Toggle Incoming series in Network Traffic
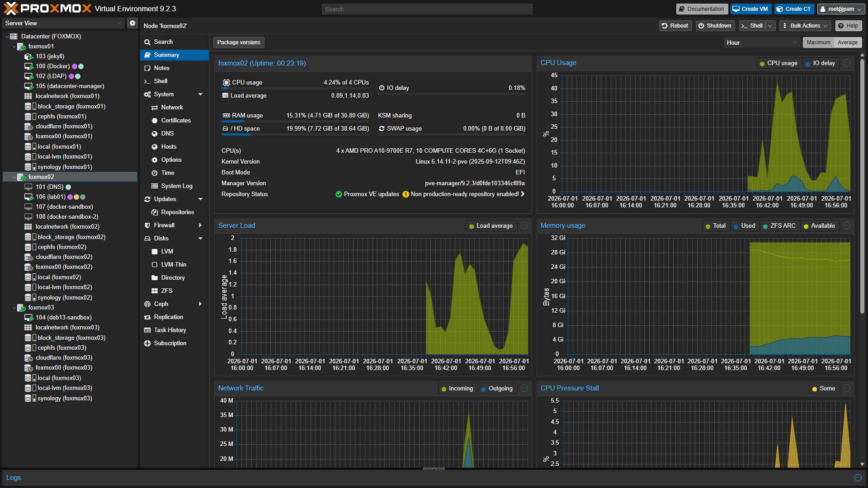The width and height of the screenshot is (868, 488). (x=457, y=389)
